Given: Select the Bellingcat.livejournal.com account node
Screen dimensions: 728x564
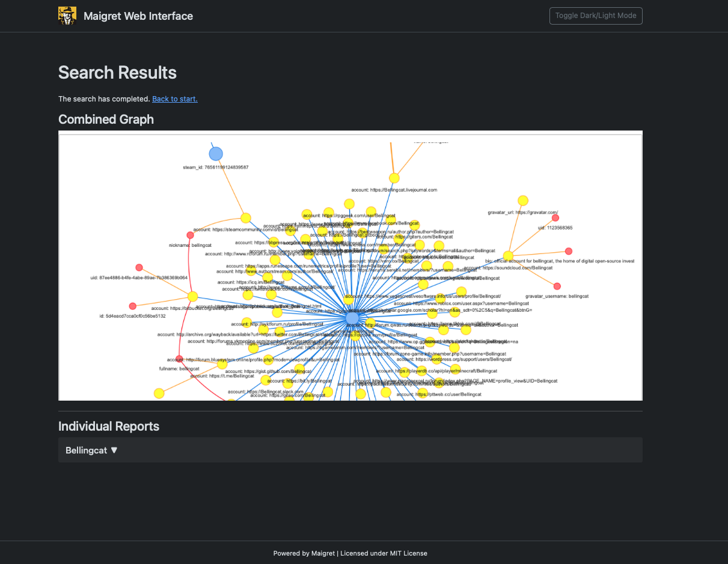Looking at the screenshot, I should click(394, 178).
